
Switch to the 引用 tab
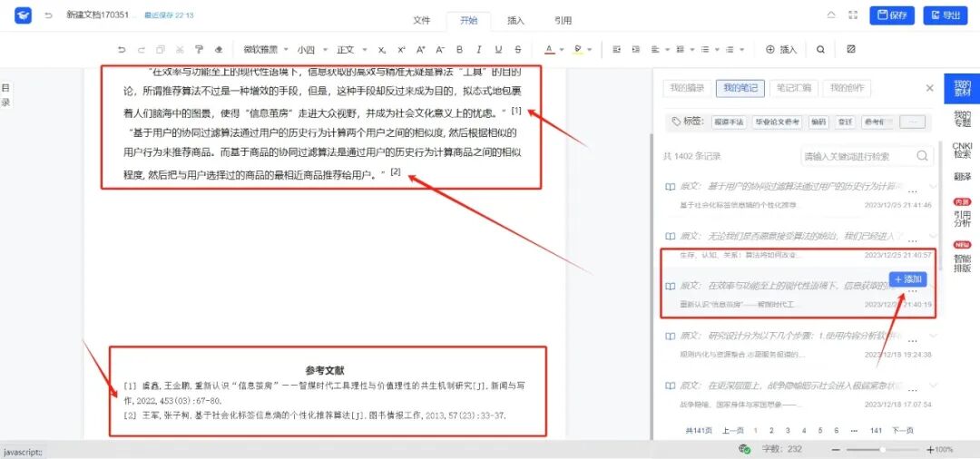[x=563, y=21]
